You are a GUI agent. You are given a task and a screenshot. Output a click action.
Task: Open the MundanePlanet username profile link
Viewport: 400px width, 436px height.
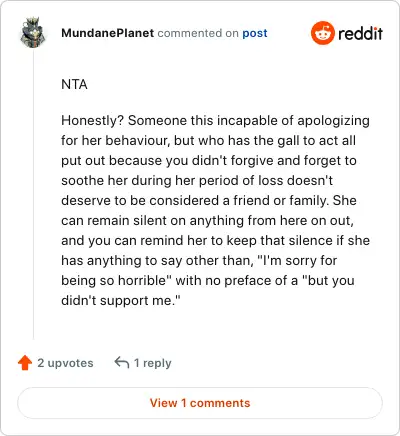[107, 33]
